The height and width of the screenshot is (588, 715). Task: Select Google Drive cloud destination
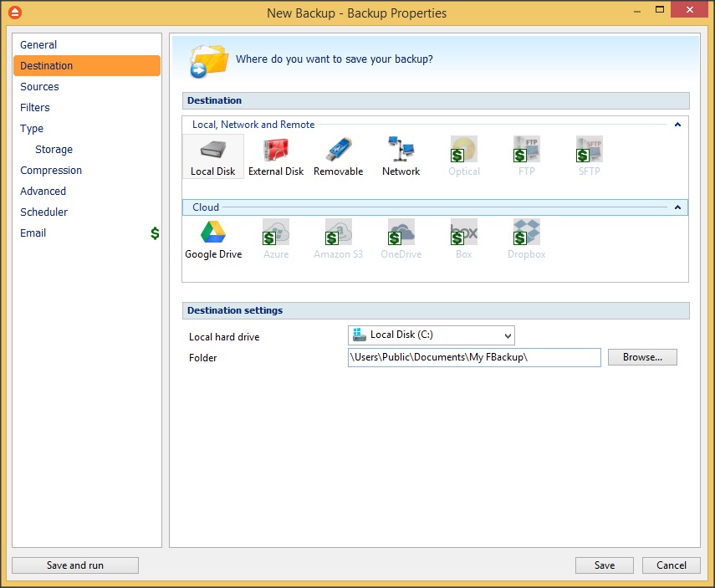(x=213, y=239)
